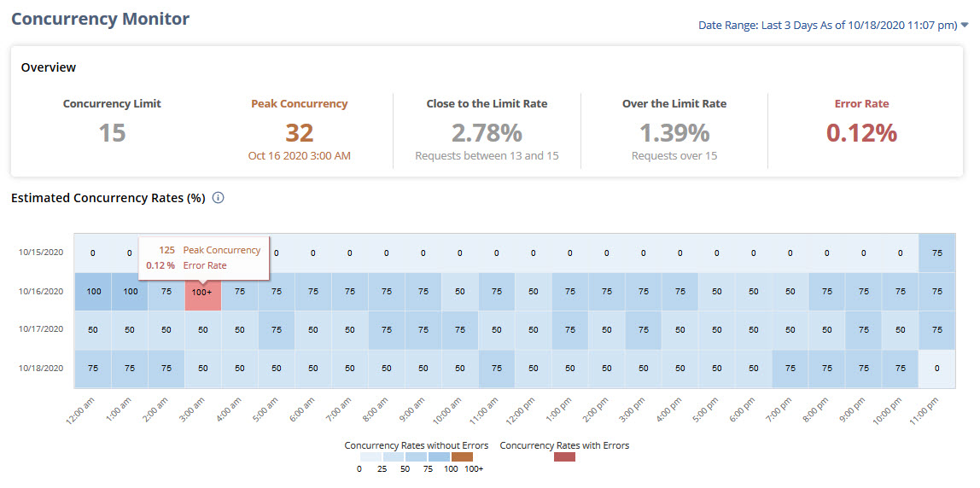
Task: Select the 10/18/2020 11:00 am cell showing 75
Action: (x=496, y=369)
